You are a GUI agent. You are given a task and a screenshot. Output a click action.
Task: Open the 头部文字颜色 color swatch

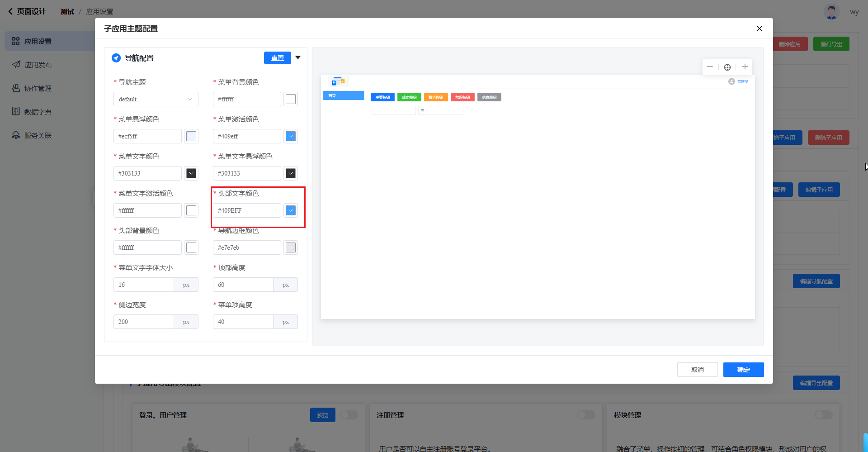point(291,210)
